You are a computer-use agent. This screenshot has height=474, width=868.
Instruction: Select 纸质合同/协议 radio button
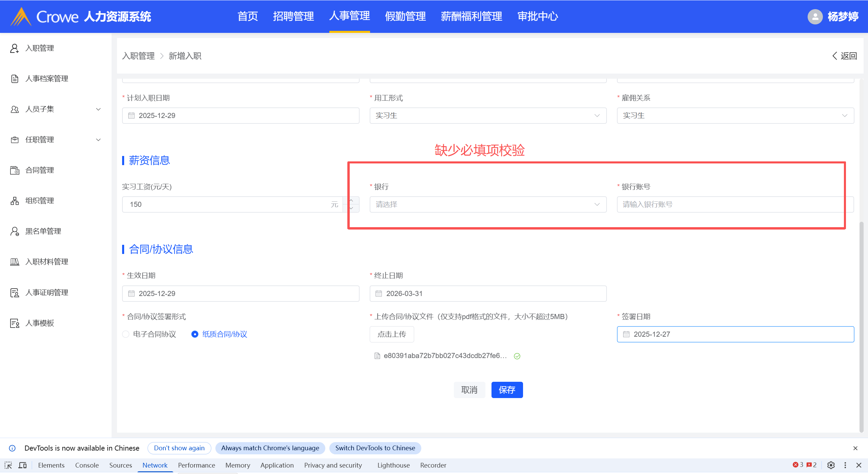(x=195, y=334)
